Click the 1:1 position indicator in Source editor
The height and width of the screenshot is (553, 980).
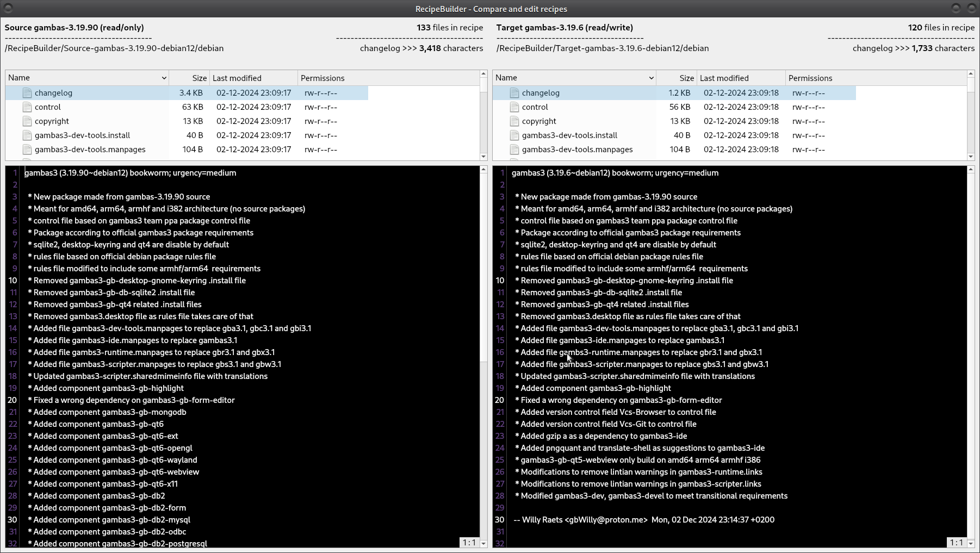469,543
